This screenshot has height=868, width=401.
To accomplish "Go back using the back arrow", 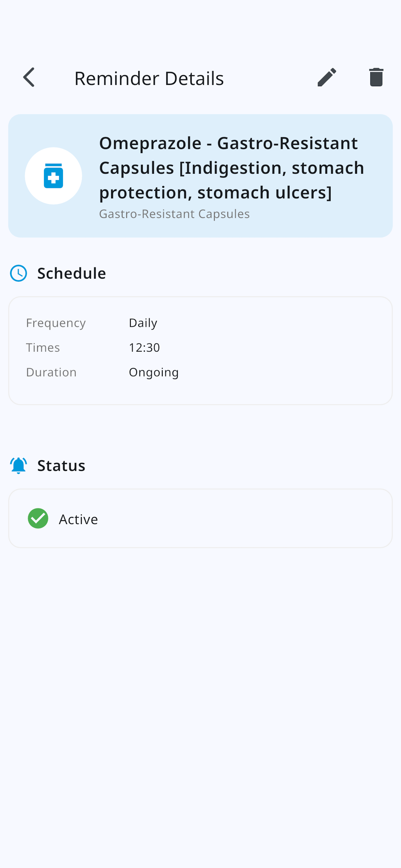I will (29, 77).
